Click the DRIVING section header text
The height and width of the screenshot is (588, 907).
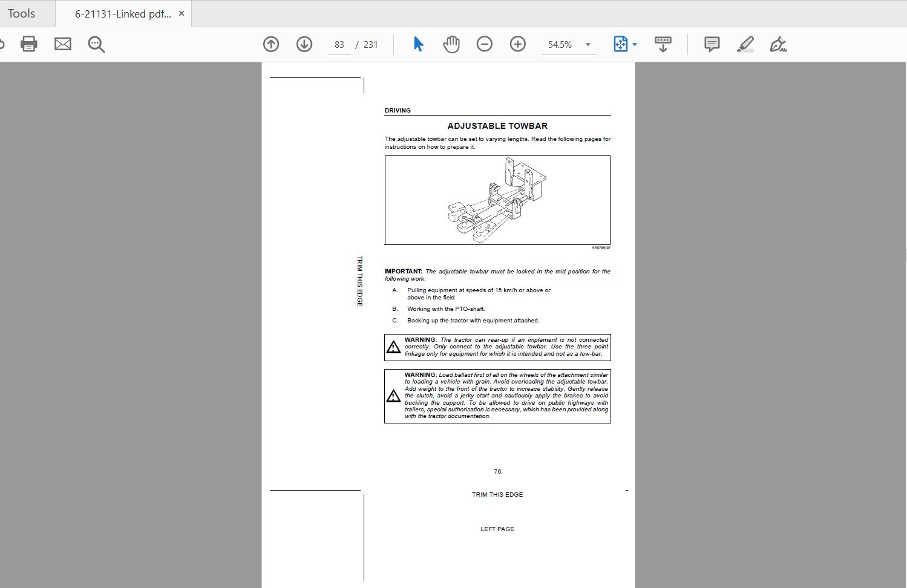(398, 111)
